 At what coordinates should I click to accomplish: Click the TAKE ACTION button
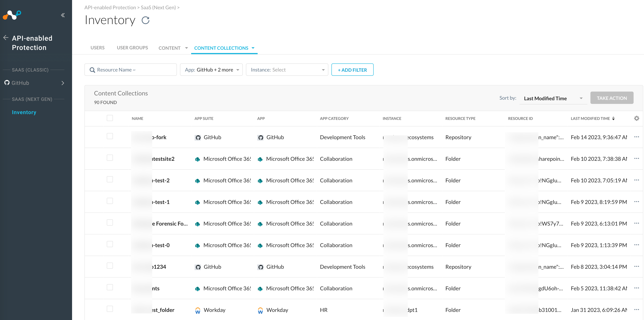click(x=612, y=98)
